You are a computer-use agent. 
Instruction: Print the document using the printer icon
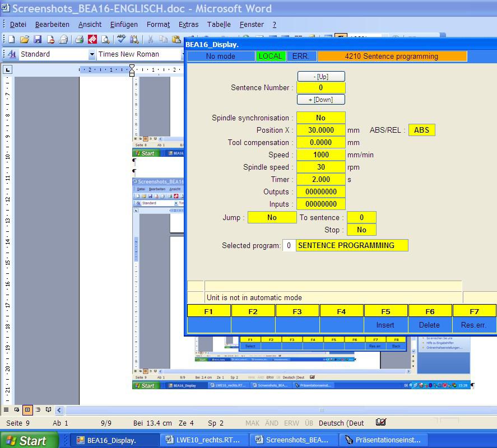coord(79,39)
